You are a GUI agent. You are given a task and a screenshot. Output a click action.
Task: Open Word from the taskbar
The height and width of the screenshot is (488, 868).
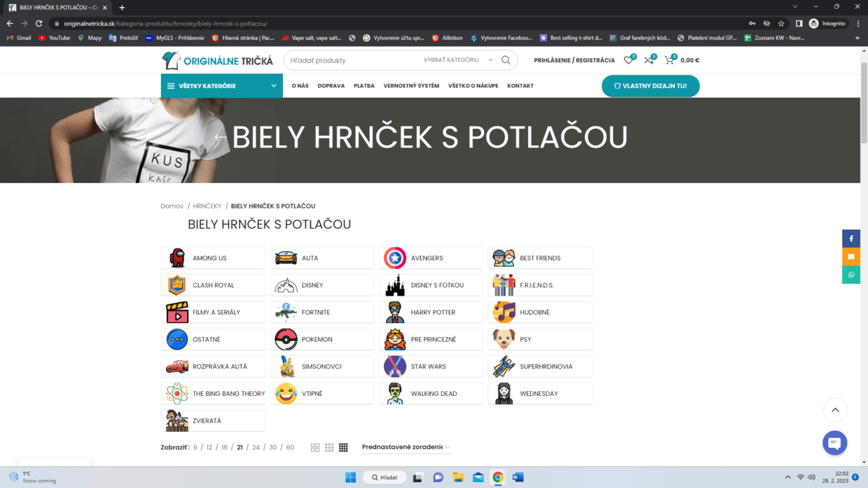coord(518,477)
